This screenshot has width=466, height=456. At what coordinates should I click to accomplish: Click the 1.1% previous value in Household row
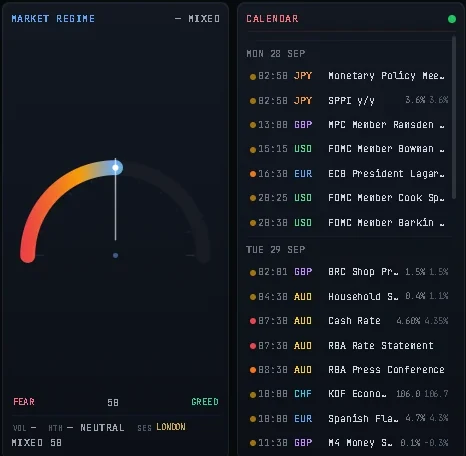439,296
